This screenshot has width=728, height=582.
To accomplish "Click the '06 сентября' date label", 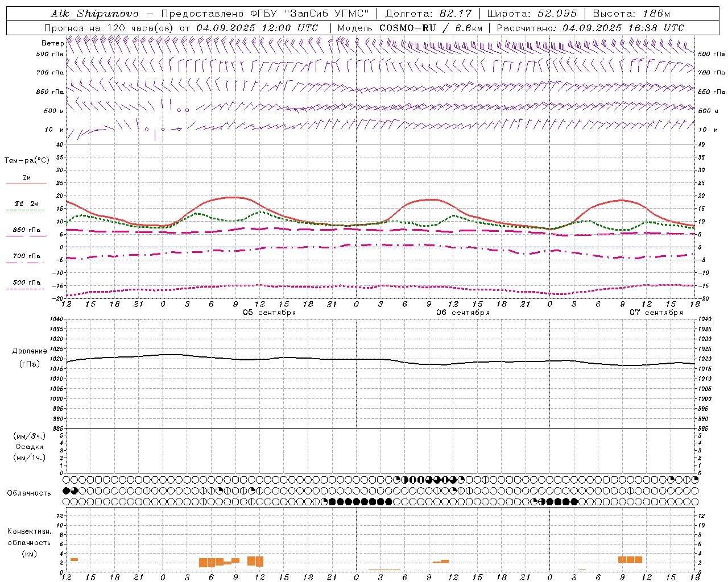I will click(x=463, y=313).
